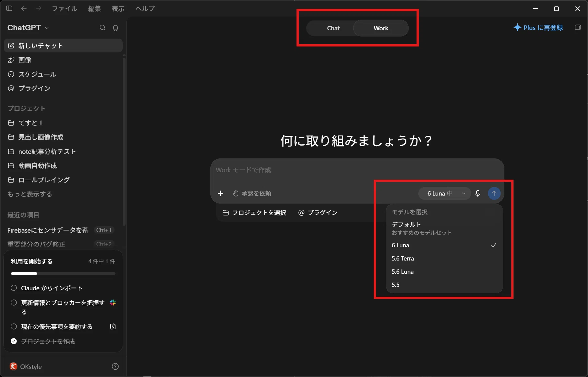Switch to Work mode
Viewport: 588px width, 377px height.
381,28
